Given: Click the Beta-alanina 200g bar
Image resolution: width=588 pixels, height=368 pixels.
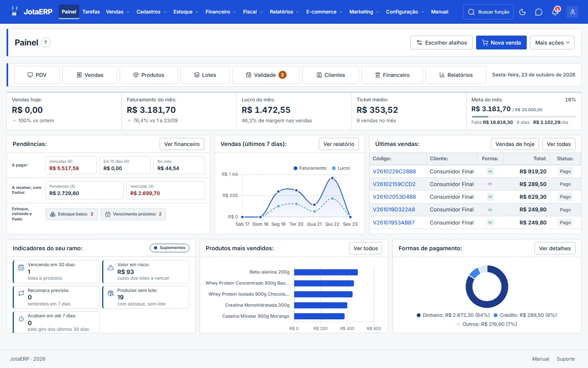Looking at the screenshot, I should pos(326,272).
